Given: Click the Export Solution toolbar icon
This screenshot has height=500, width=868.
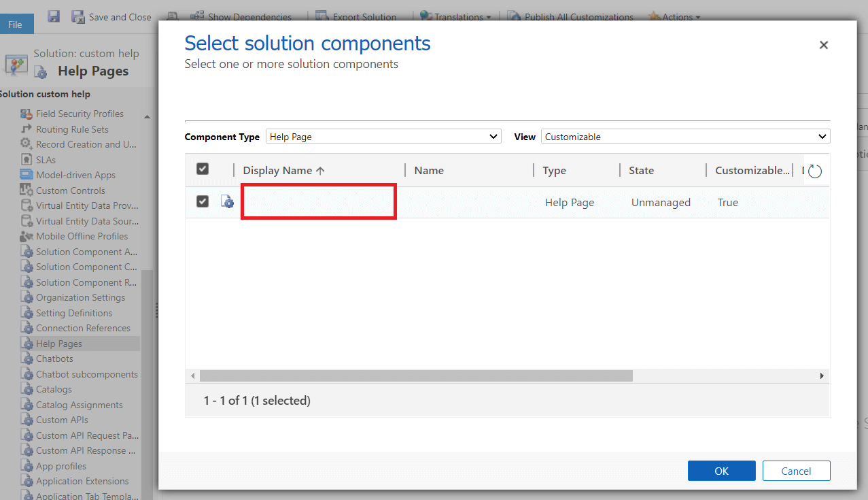Looking at the screenshot, I should tap(320, 16).
